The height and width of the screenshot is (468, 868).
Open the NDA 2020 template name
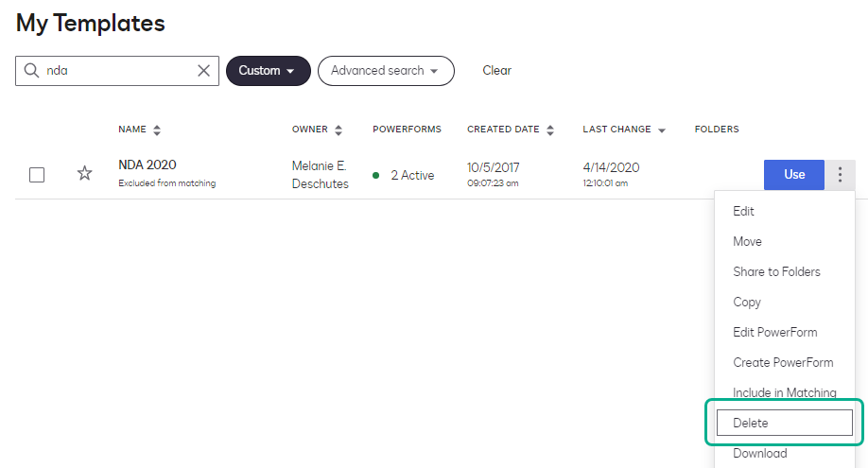click(x=148, y=165)
